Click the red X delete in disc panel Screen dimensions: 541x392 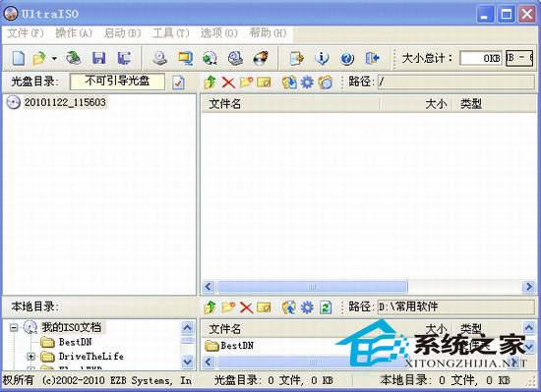click(x=228, y=83)
